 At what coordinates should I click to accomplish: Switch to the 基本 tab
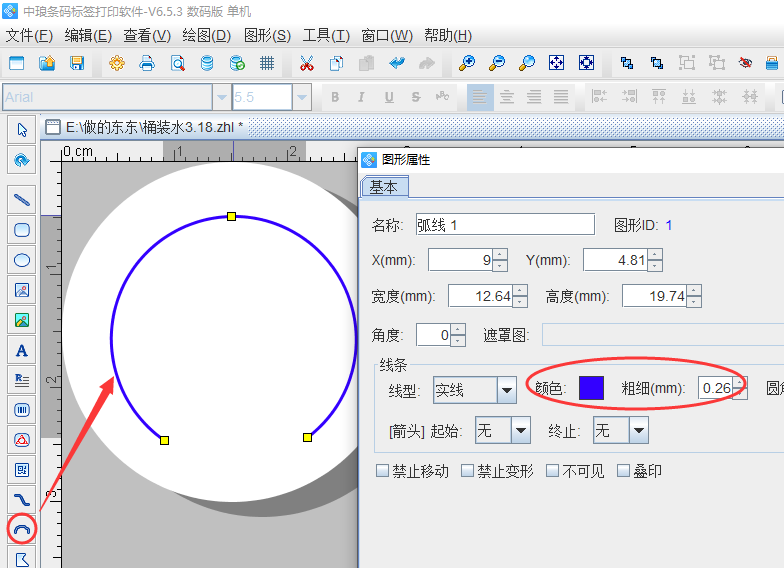[384, 187]
